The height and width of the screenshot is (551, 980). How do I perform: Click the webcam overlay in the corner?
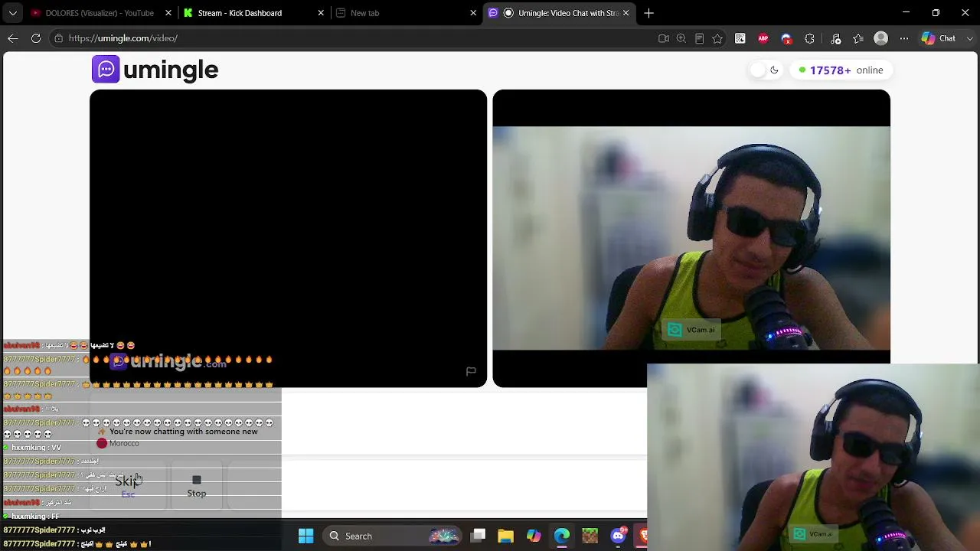click(x=813, y=457)
